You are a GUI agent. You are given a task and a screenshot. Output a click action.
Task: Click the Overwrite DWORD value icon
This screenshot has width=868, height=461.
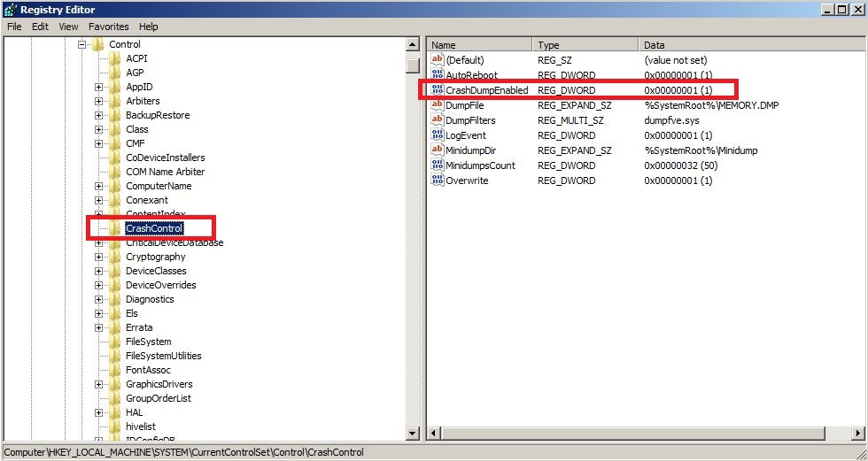coord(438,181)
